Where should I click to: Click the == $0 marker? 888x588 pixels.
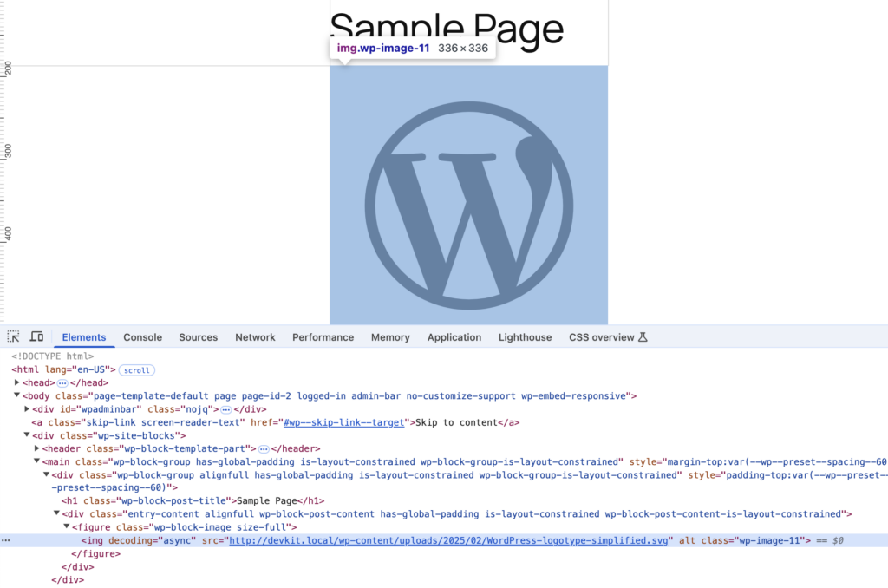[x=830, y=540]
